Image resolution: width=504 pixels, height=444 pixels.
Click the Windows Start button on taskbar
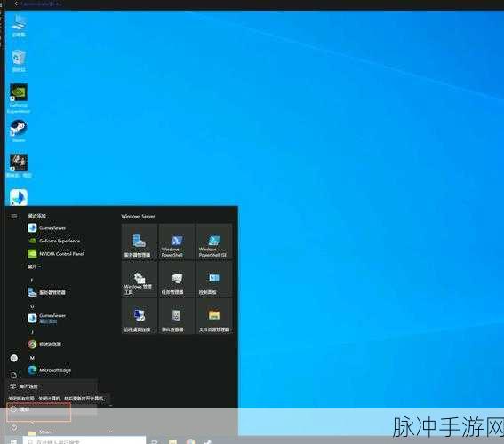(13, 441)
